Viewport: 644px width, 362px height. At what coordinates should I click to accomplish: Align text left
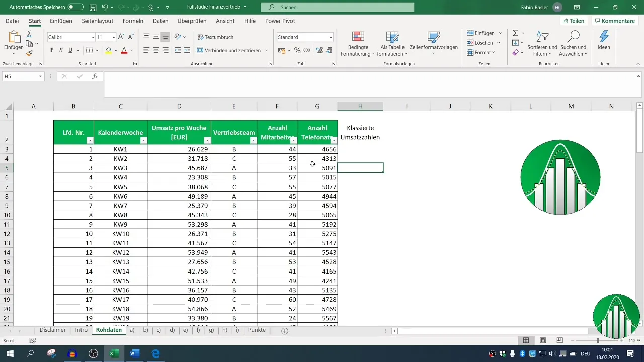pos(146,50)
